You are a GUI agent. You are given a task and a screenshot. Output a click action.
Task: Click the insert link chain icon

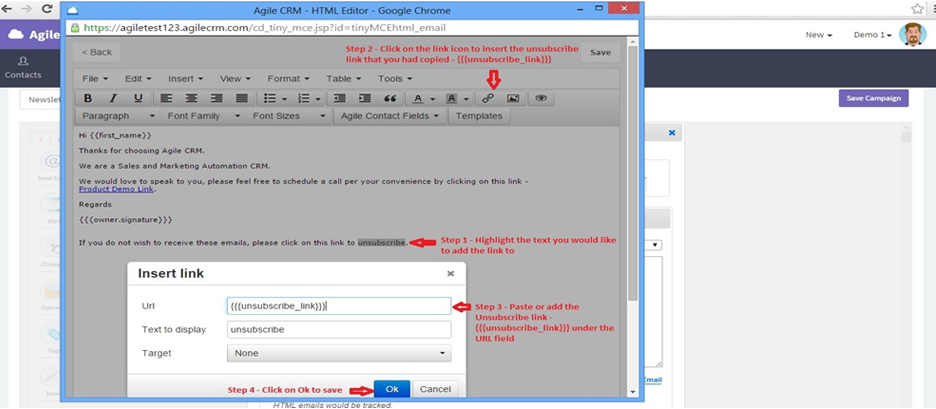[488, 99]
